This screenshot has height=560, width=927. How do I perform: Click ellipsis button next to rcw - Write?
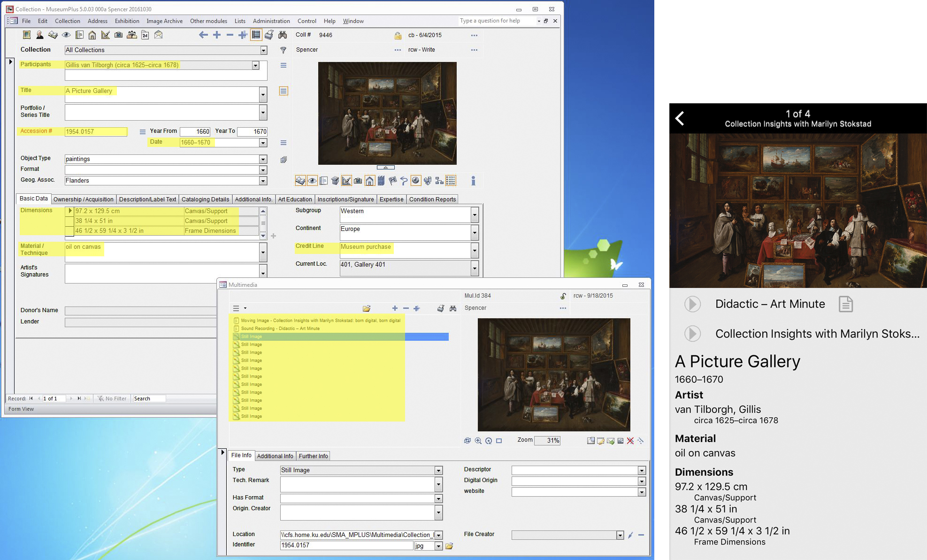pyautogui.click(x=474, y=50)
